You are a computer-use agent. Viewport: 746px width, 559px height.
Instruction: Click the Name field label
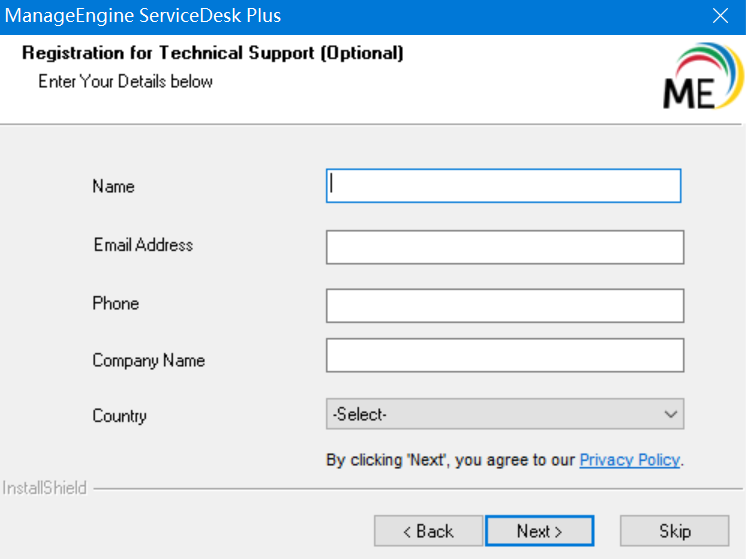(113, 187)
